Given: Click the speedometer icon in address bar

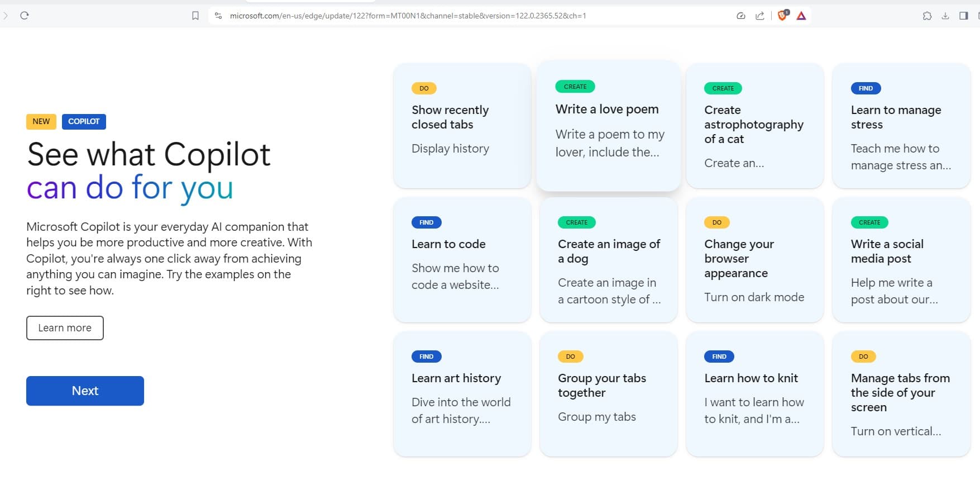Looking at the screenshot, I should click(741, 16).
